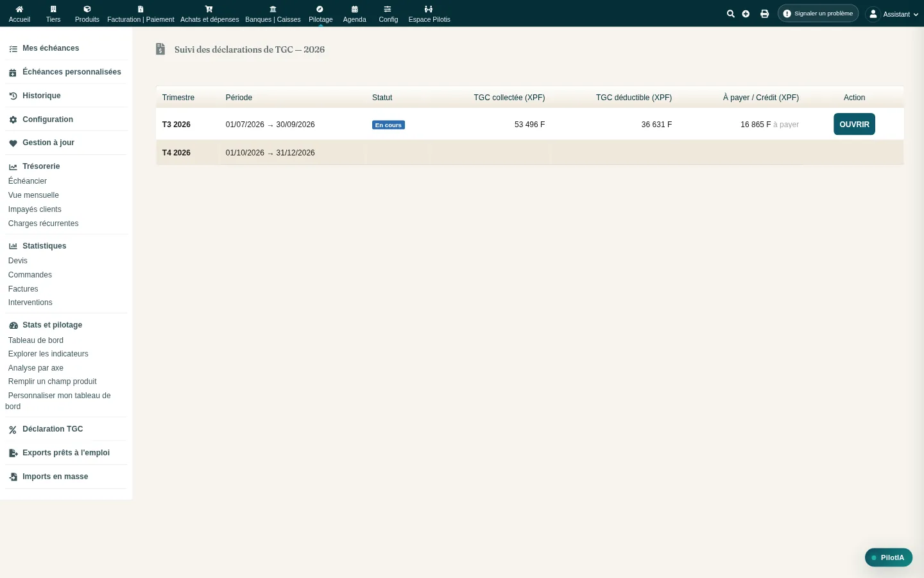Open the Agenda calendar icon

(354, 9)
